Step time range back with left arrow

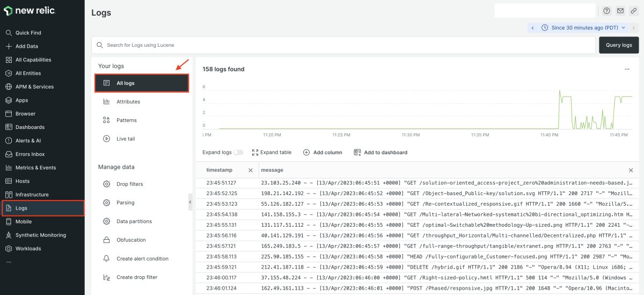click(x=532, y=27)
